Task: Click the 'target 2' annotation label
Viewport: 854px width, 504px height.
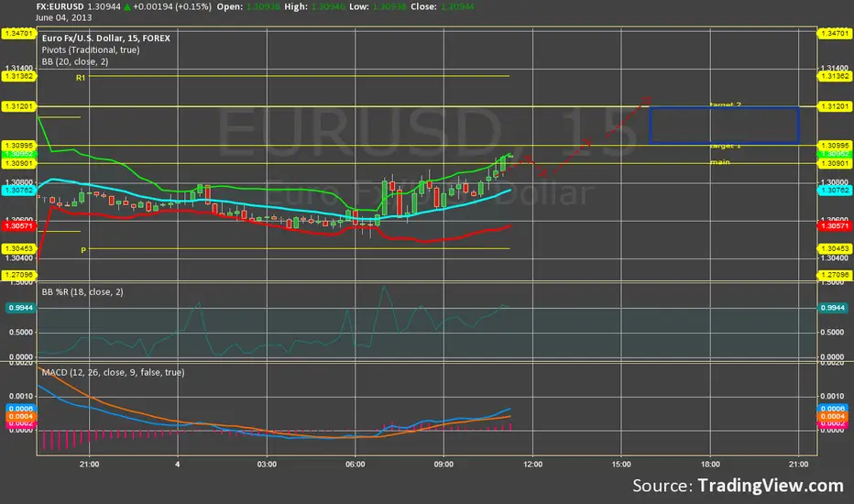Action: point(726,104)
